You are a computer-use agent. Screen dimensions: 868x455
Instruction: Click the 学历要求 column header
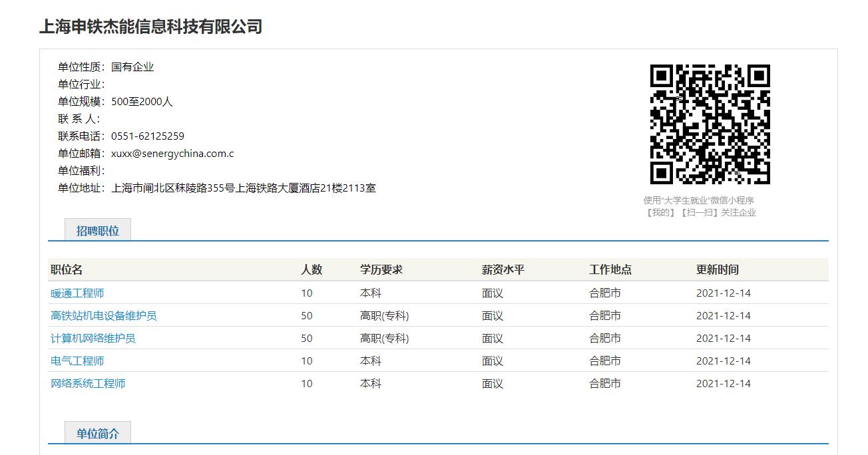(x=381, y=269)
